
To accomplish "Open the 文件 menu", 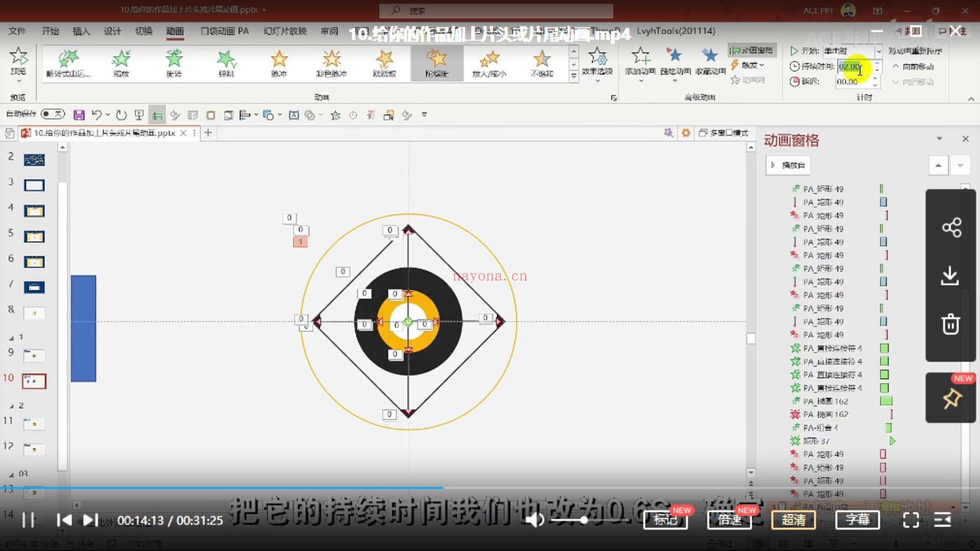I will 17,31.
